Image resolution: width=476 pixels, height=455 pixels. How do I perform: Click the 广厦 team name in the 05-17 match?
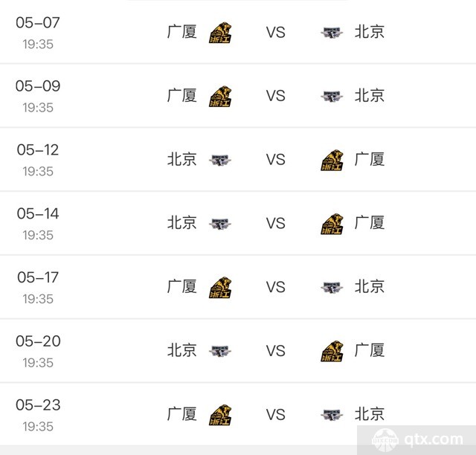coord(181,286)
